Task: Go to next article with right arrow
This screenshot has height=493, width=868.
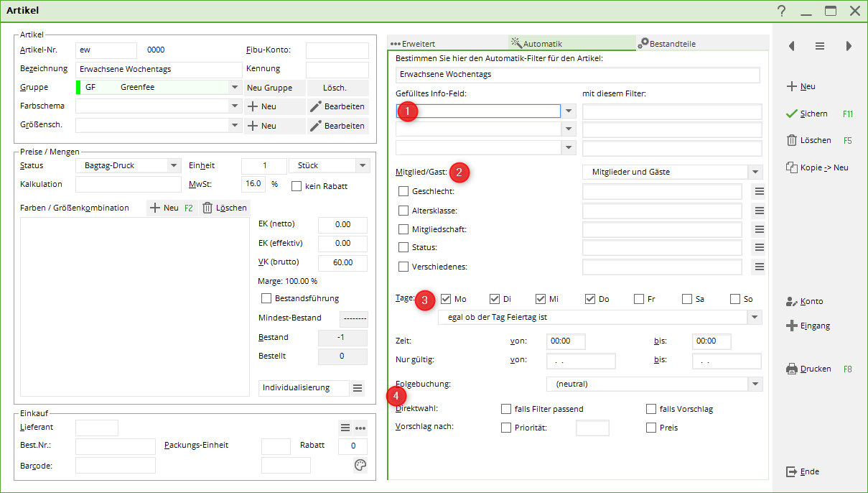Action: (849, 46)
